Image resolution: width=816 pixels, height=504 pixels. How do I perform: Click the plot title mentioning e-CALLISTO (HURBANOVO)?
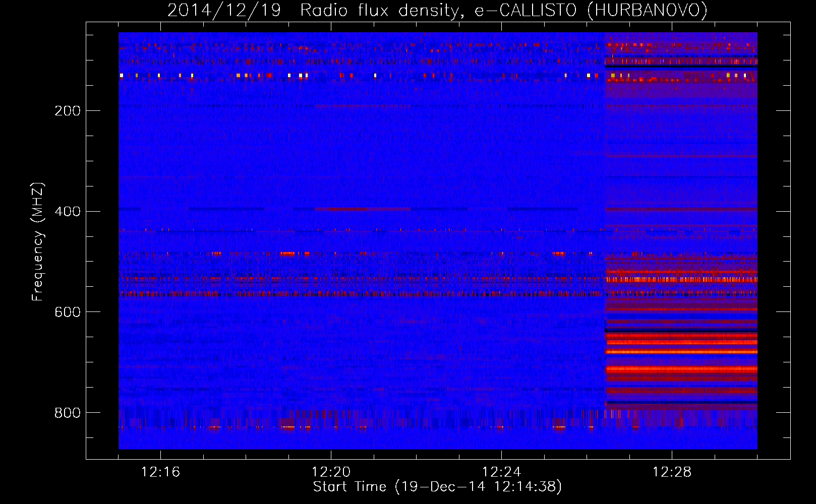coord(437,11)
